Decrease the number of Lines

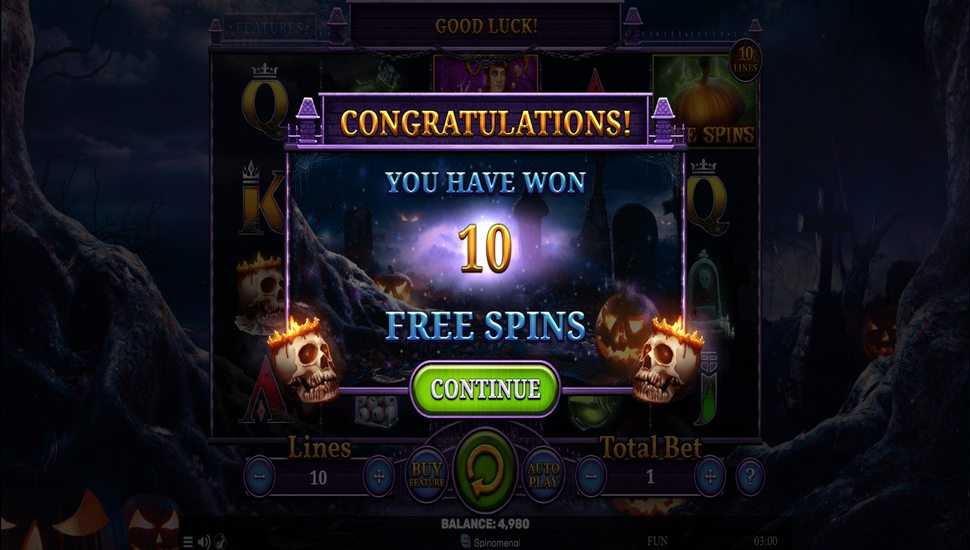(x=260, y=477)
